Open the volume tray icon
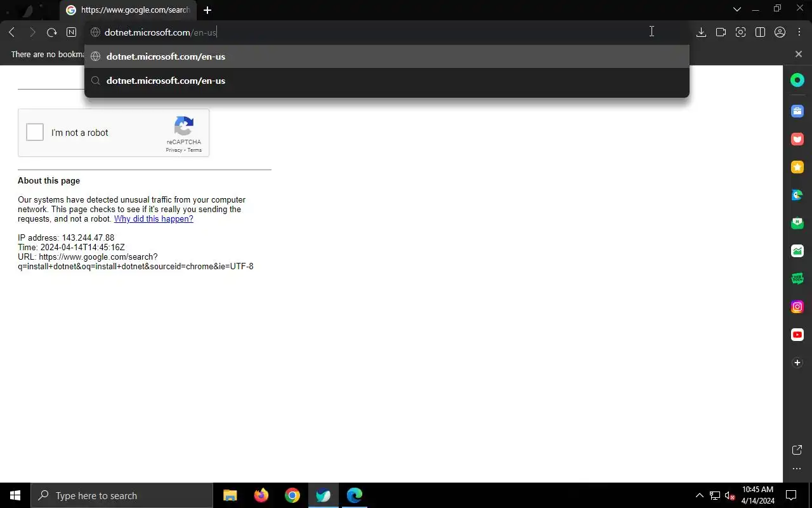 pyautogui.click(x=730, y=495)
